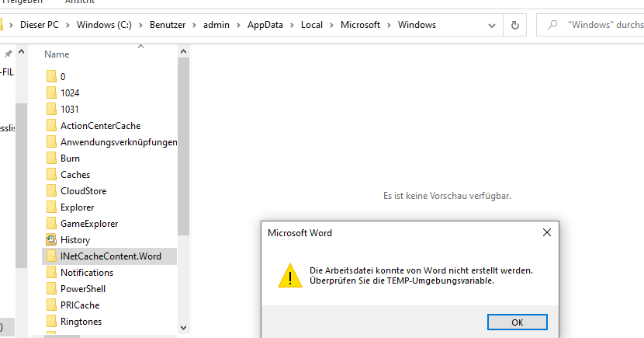Go to Microsoft in breadcrumb
The height and width of the screenshot is (338, 644).
click(x=360, y=25)
